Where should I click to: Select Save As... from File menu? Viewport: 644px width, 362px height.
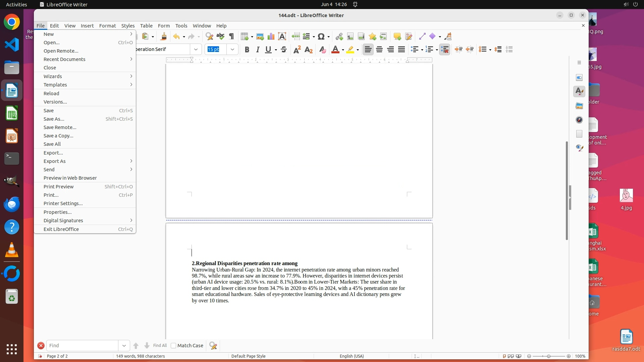tap(54, 119)
